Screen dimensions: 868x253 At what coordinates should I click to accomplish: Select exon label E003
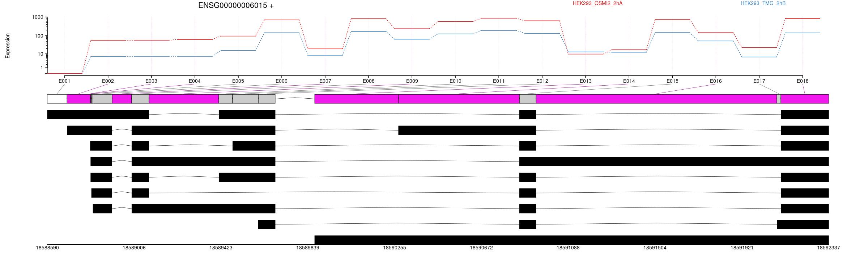click(x=151, y=81)
